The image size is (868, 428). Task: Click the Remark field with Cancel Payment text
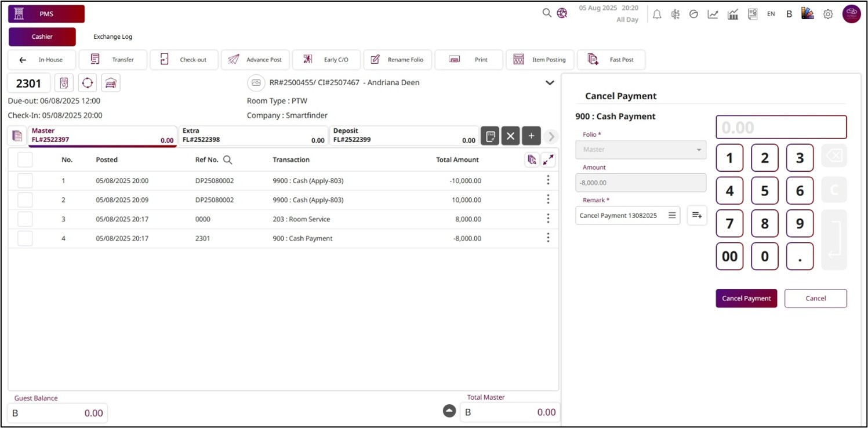tap(620, 215)
